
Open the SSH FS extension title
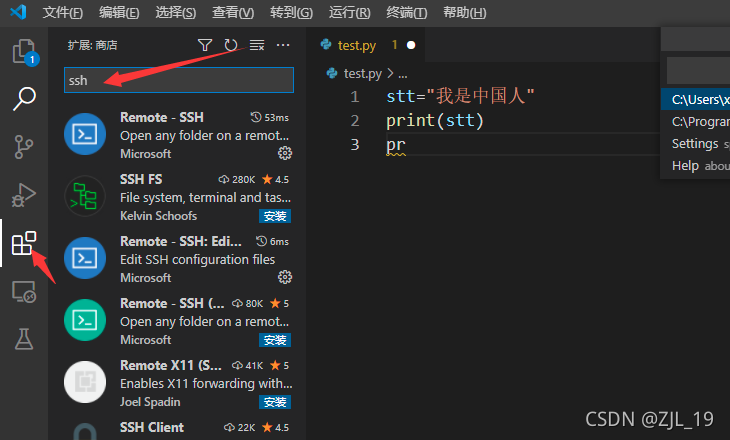pos(141,179)
